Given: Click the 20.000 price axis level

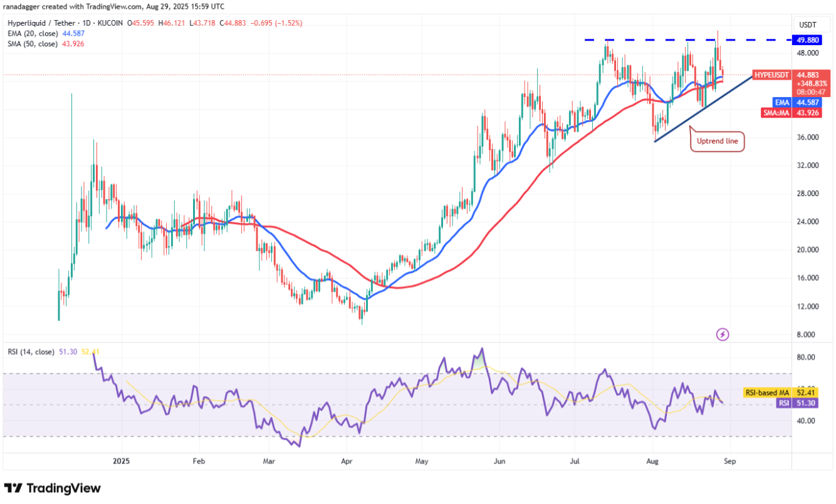Looking at the screenshot, I should pos(808,250).
